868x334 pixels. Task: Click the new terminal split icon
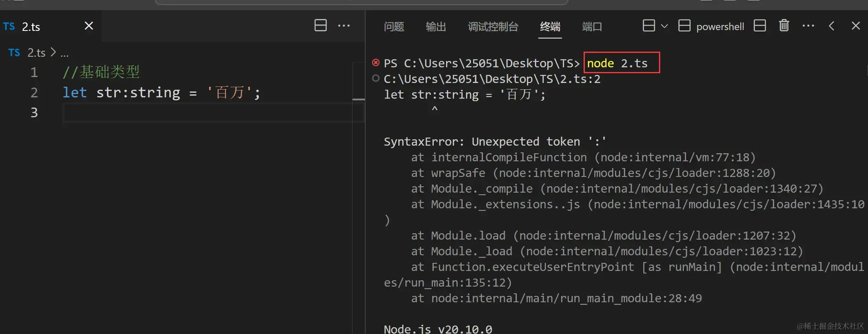[648, 26]
